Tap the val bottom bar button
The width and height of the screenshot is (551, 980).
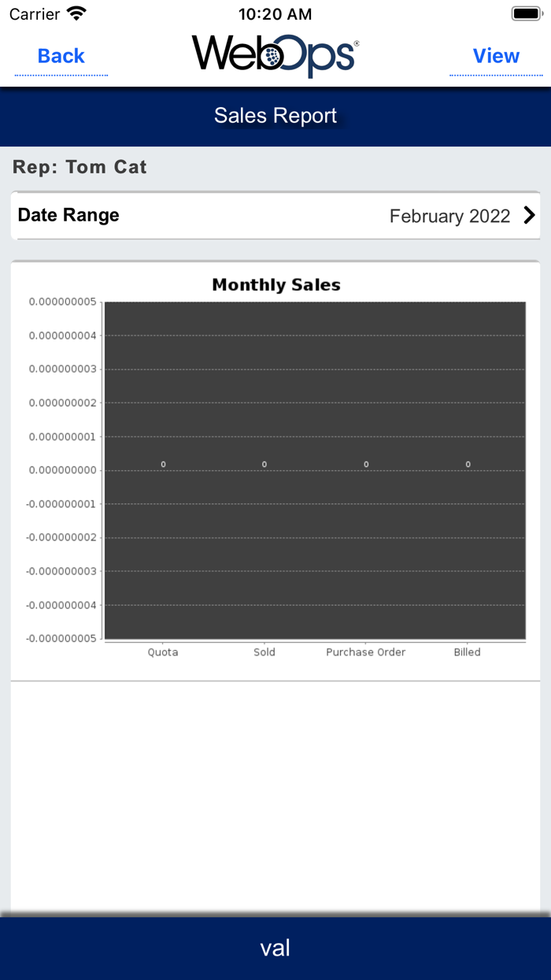coord(275,948)
